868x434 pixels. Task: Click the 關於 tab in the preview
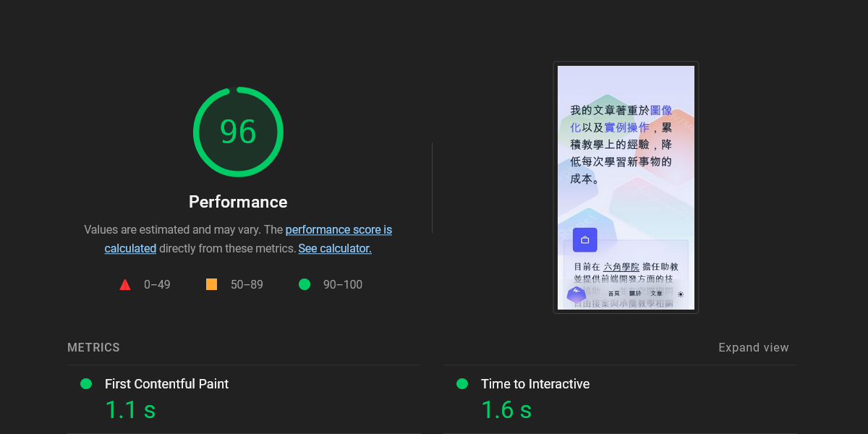pyautogui.click(x=635, y=294)
